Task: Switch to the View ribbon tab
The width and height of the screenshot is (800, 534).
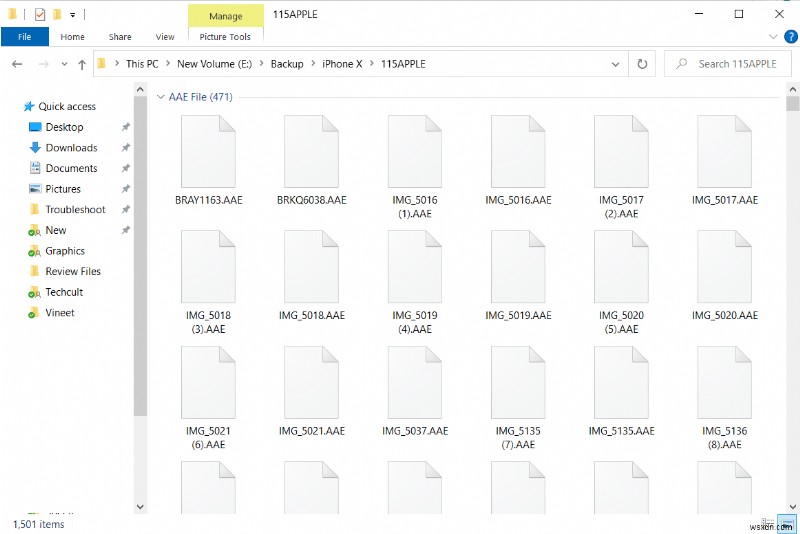Action: (165, 37)
